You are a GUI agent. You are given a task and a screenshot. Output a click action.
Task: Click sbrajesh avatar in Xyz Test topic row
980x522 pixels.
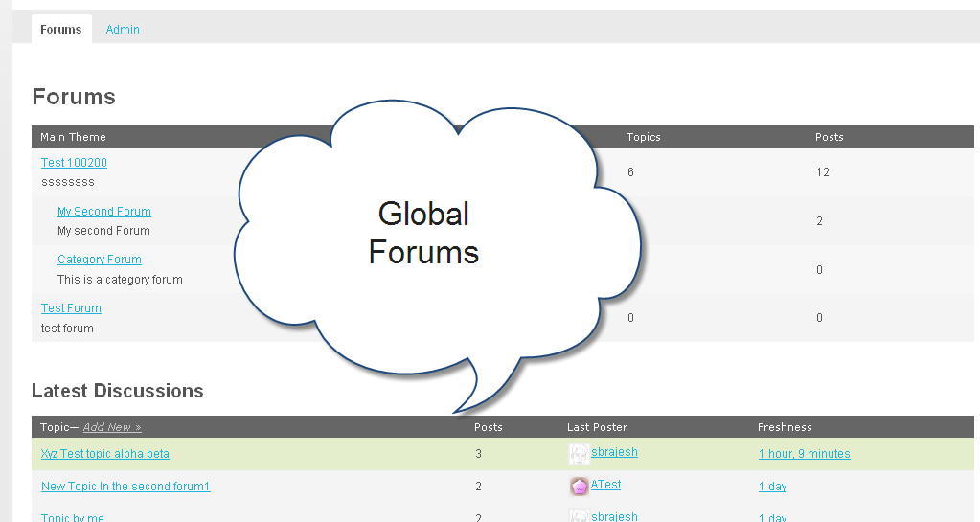(580, 454)
